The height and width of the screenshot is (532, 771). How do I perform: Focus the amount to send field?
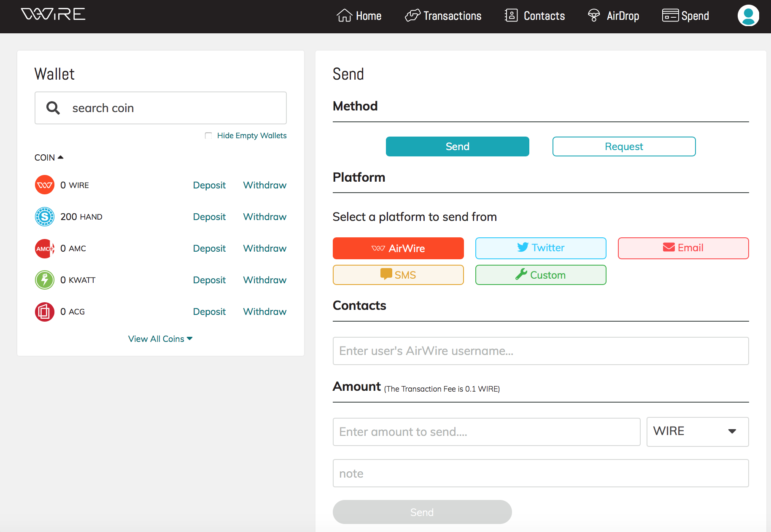point(487,432)
